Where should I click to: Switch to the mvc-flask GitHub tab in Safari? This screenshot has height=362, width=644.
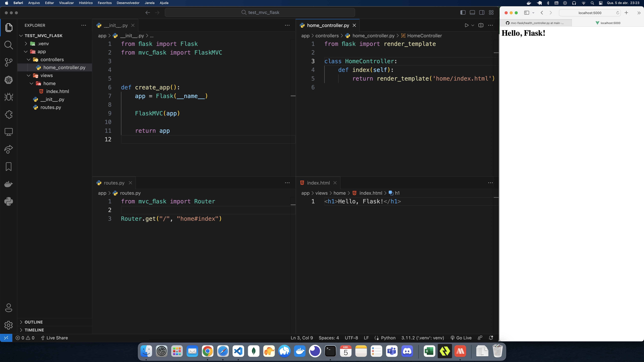(536, 23)
